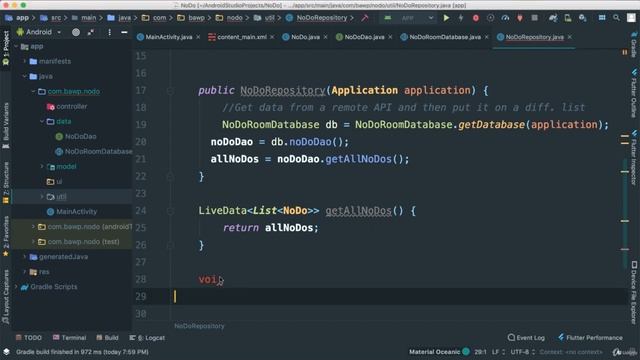
Task: Open the Layout Captures side tab
Action: pyautogui.click(x=6, y=296)
